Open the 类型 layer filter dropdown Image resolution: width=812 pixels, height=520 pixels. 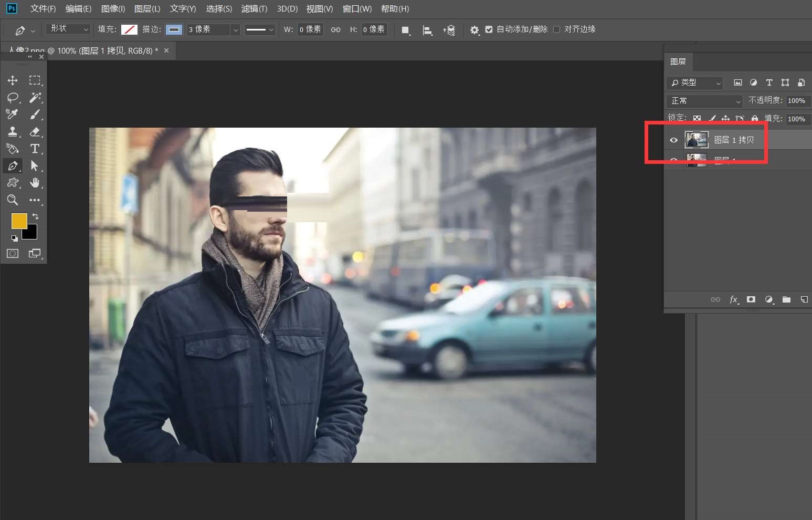pyautogui.click(x=695, y=83)
